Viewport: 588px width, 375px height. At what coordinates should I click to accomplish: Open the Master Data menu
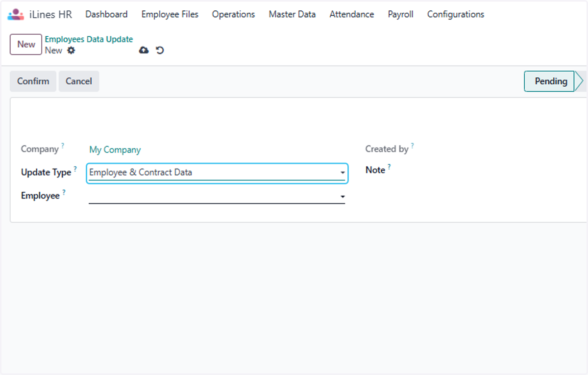click(x=292, y=14)
